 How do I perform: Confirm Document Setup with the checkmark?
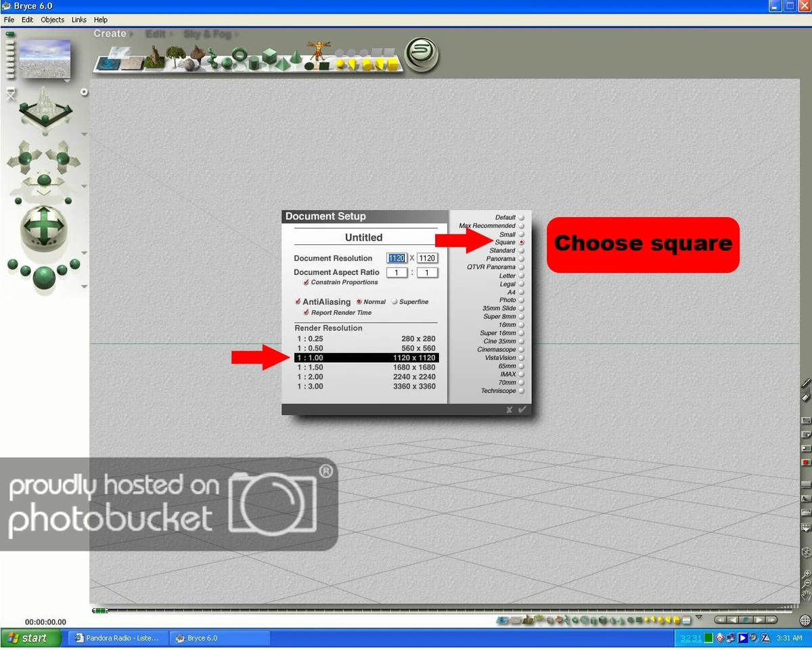coord(522,409)
